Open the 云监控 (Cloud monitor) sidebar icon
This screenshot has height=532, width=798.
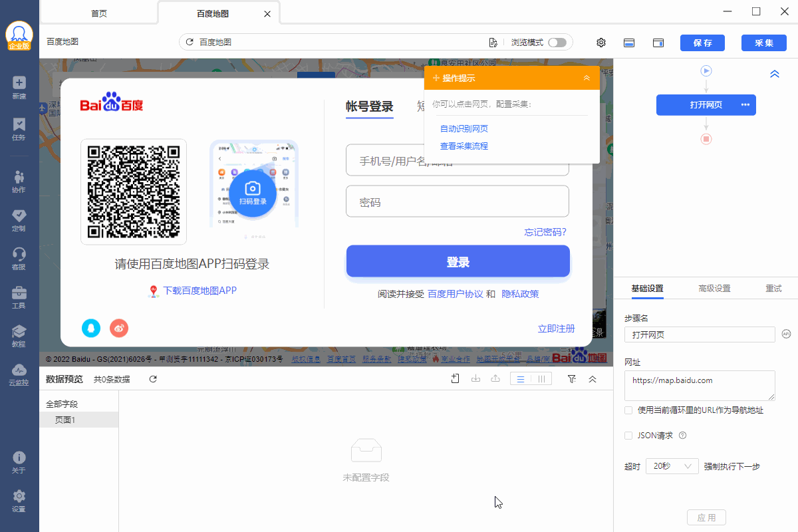click(19, 374)
